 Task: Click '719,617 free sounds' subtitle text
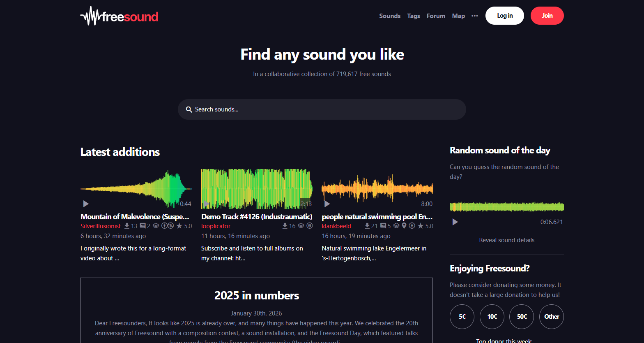tap(363, 74)
